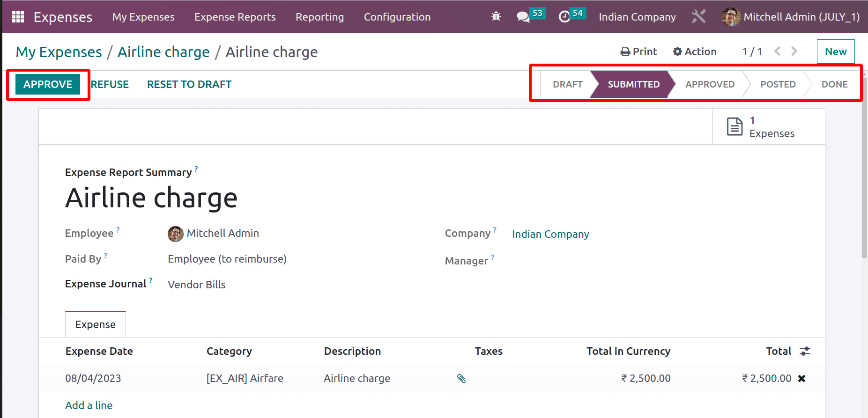Open the Reporting menu

click(x=319, y=17)
